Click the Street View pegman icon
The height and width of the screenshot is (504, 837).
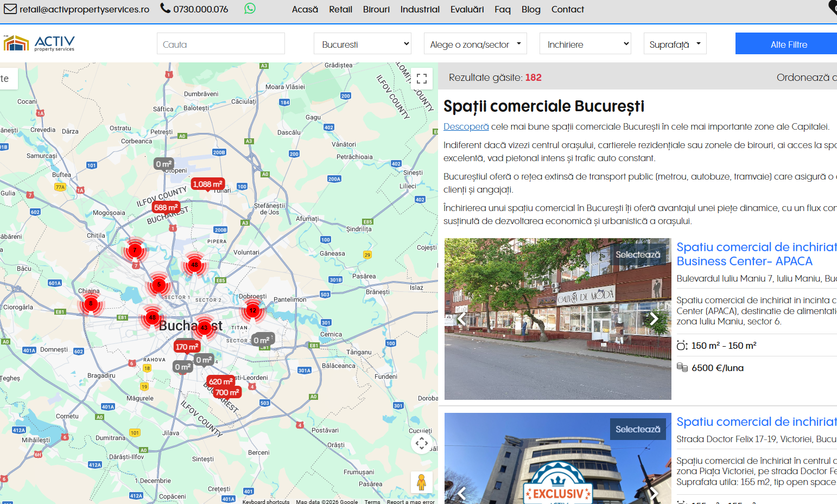(x=422, y=482)
